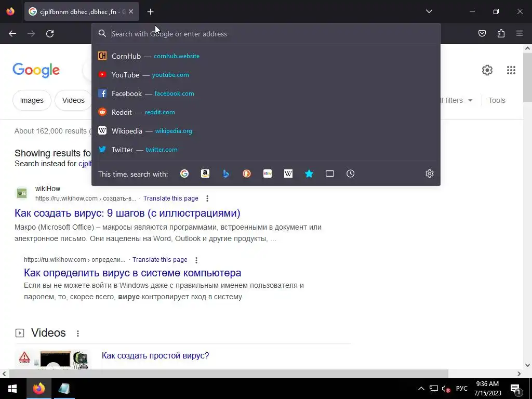Open options for second wikiHow result
The width and height of the screenshot is (532, 399).
click(x=196, y=260)
